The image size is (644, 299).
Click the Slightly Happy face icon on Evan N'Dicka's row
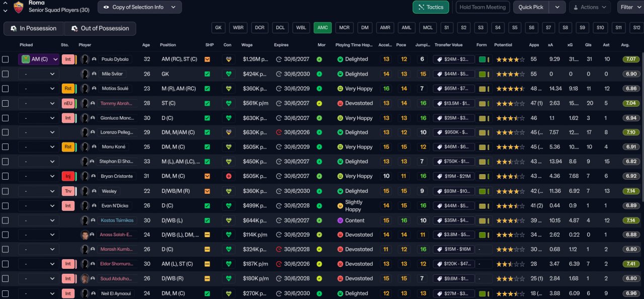[340, 205]
